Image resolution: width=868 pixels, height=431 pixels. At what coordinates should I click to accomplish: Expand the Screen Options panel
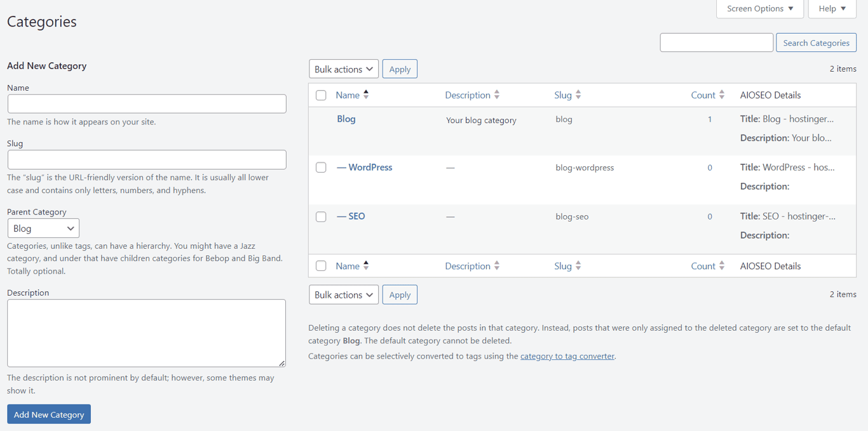click(x=759, y=8)
